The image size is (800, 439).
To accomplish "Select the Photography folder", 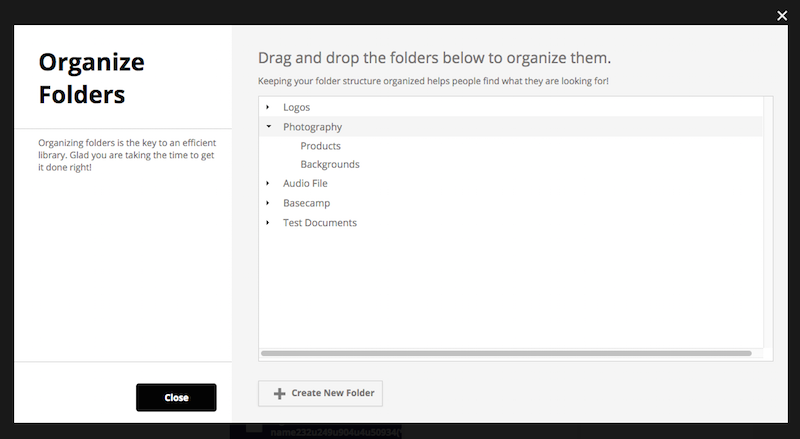I will [x=312, y=127].
